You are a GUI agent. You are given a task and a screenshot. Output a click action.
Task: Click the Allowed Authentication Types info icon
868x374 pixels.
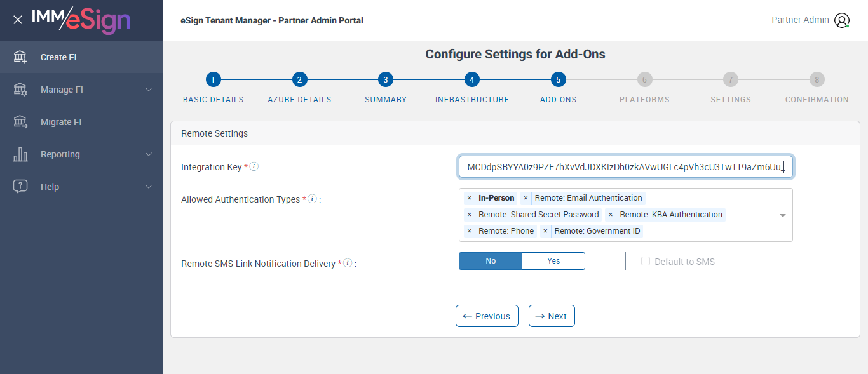(x=312, y=199)
